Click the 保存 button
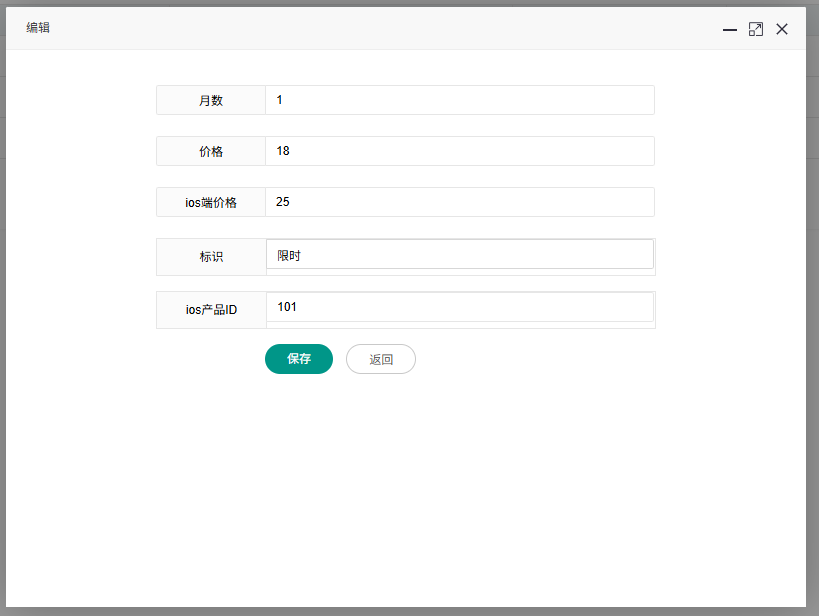 tap(299, 359)
